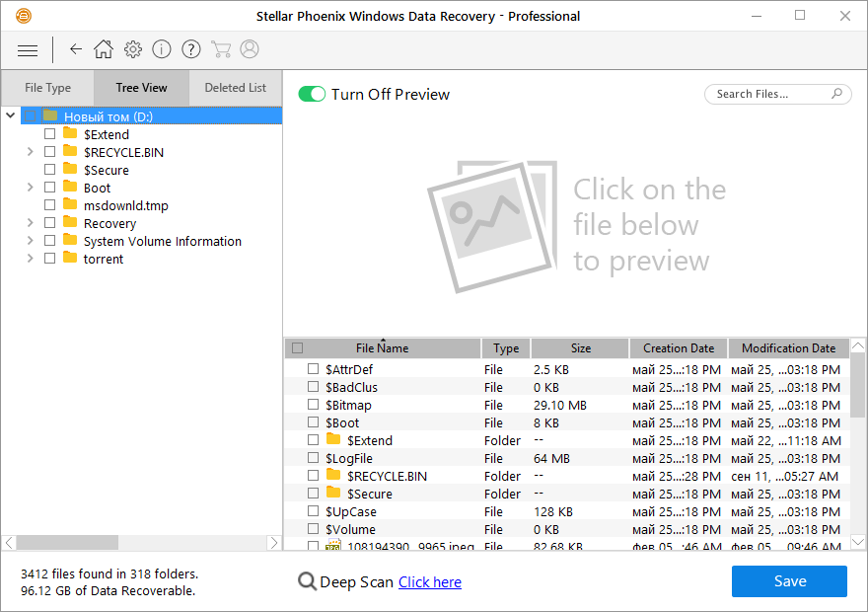Select the $BadClus file row name
Viewport: 868px width, 612px height.
tap(351, 387)
